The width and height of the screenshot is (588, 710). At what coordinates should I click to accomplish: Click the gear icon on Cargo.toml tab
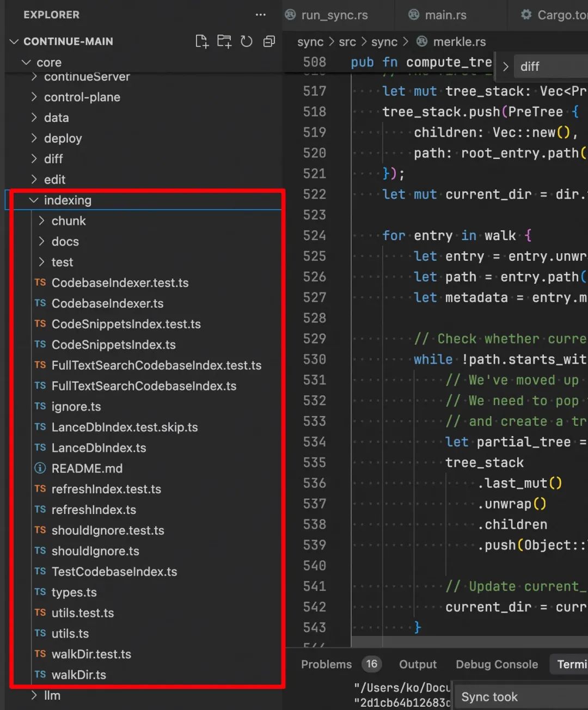(x=526, y=15)
